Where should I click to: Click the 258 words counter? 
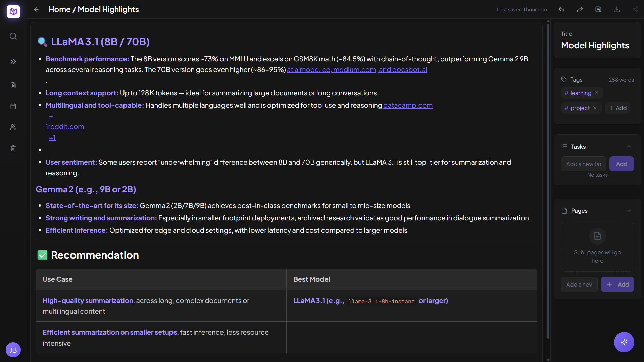click(x=621, y=80)
